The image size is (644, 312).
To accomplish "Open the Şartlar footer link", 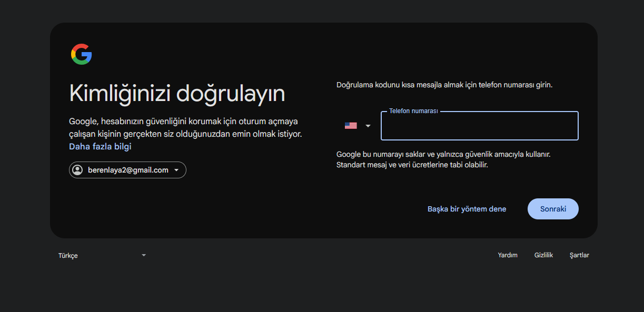I will (x=579, y=255).
